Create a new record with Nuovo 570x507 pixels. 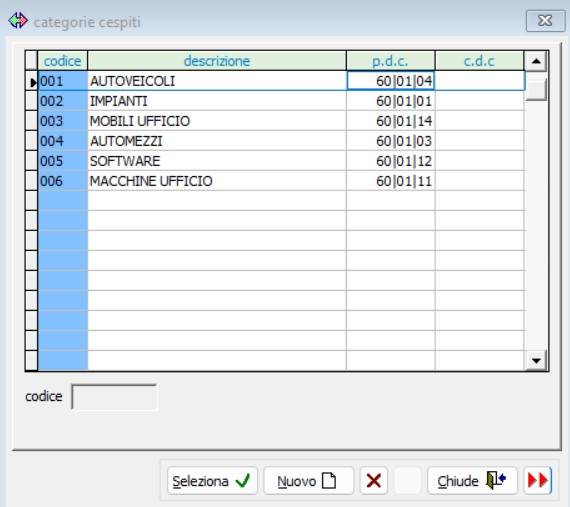click(x=308, y=481)
